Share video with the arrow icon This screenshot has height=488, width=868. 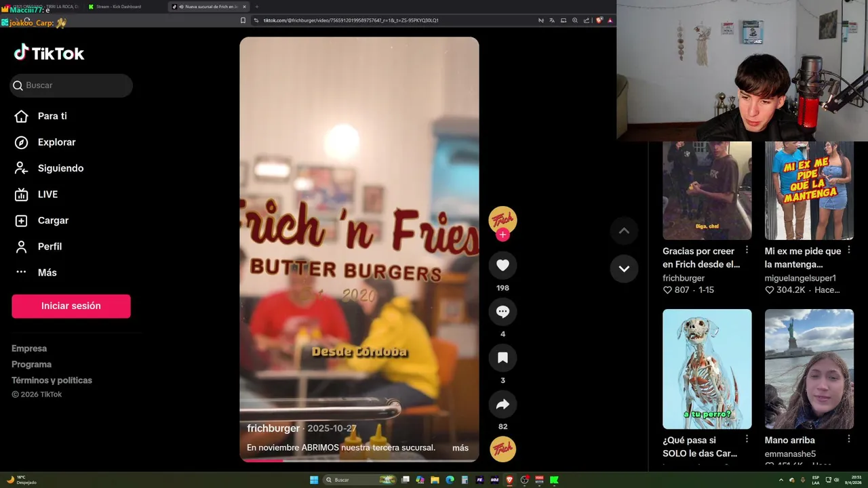pos(502,405)
